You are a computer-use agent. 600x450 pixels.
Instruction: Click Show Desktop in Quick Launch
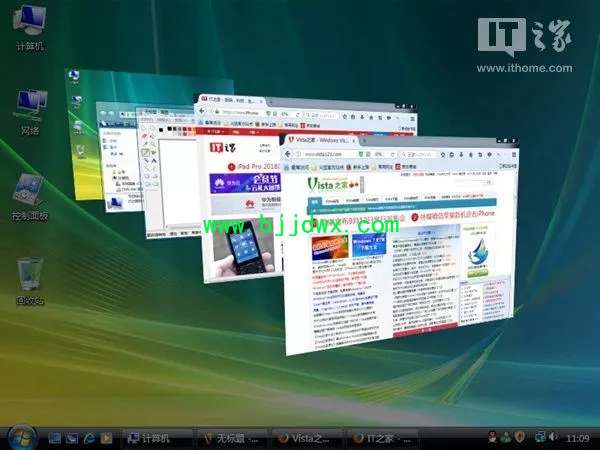tap(54, 438)
